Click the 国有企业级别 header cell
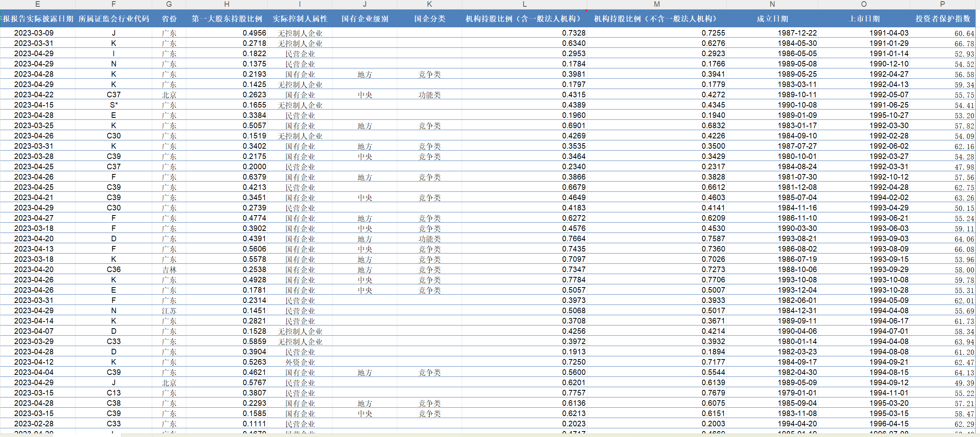This screenshot has width=980, height=437. [x=364, y=19]
